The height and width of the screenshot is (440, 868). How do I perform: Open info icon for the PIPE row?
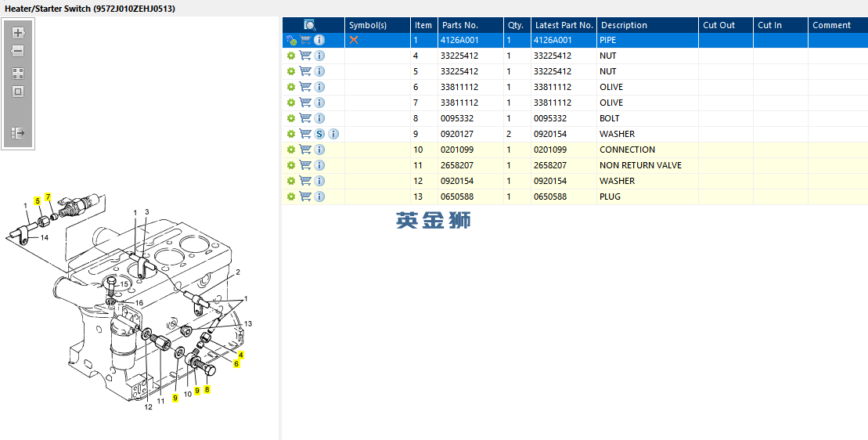tap(319, 40)
